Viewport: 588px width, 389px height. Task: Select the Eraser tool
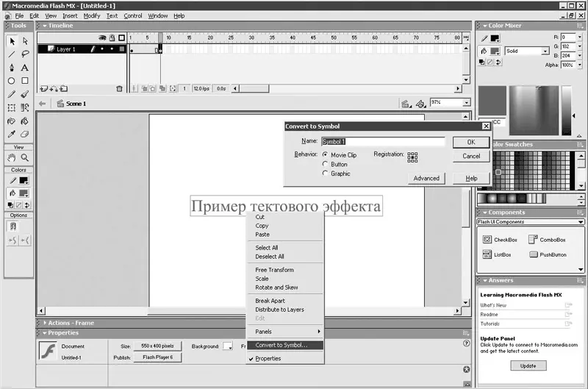click(x=25, y=135)
